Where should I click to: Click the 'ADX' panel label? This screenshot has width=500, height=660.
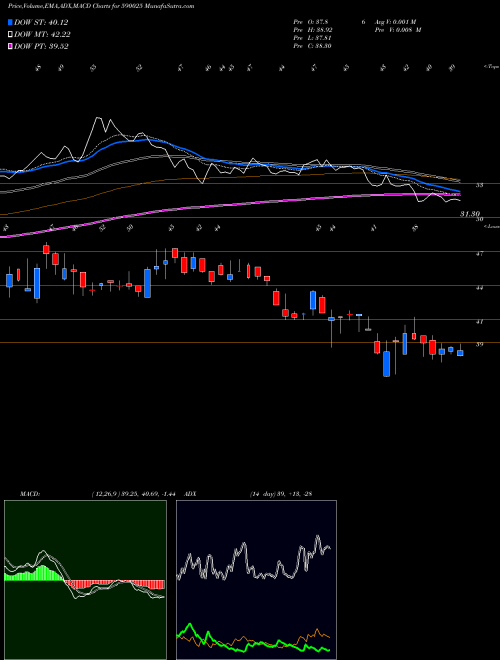tap(190, 494)
